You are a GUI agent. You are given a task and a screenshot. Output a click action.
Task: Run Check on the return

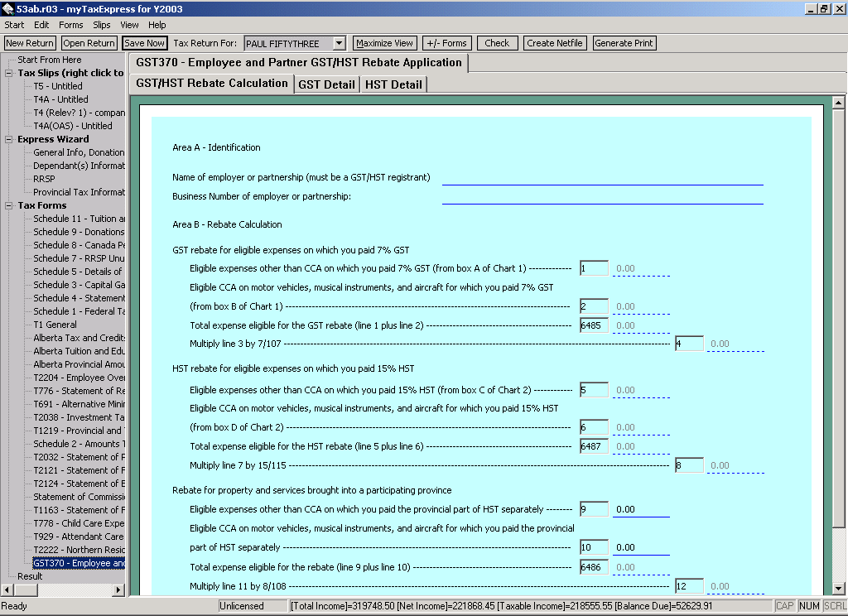pyautogui.click(x=497, y=43)
